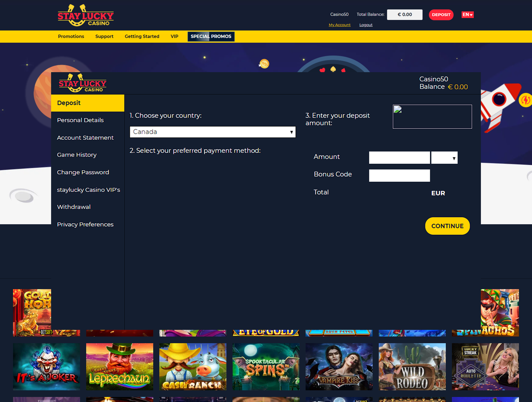Open Privacy Preferences in the sidebar

click(x=85, y=224)
